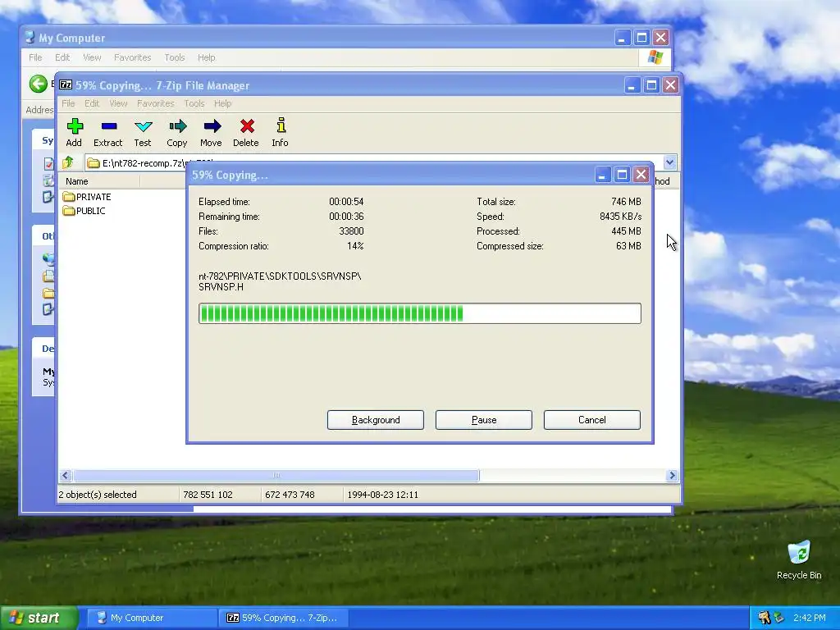Open Help menu in My Computer window
840x630 pixels.
tap(206, 57)
